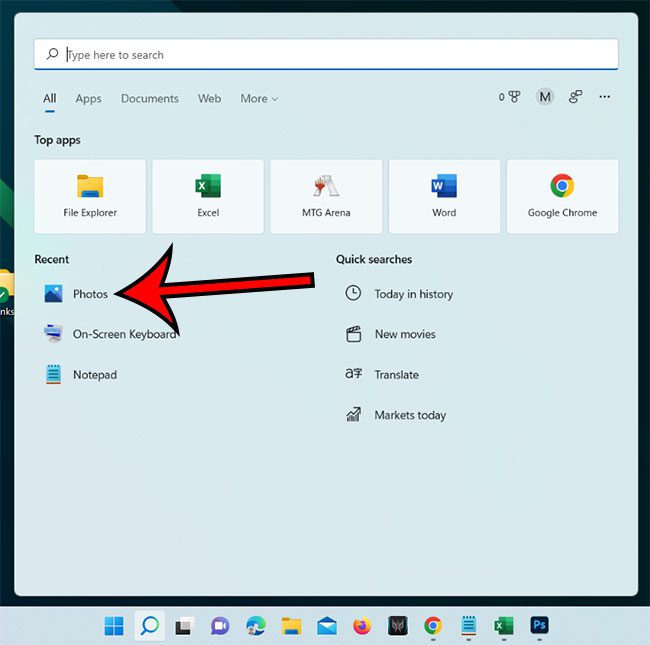This screenshot has width=650, height=645.
Task: Launch Excel from Top apps
Action: click(208, 196)
